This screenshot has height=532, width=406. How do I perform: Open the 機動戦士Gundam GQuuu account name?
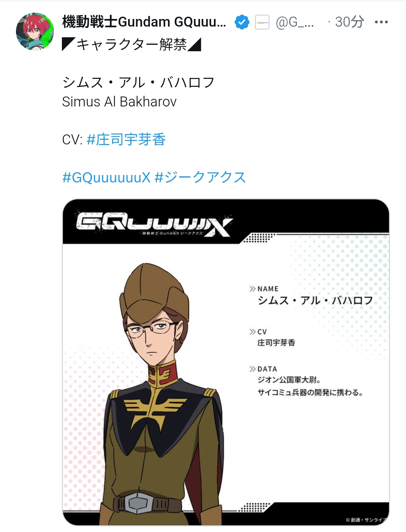pyautogui.click(x=144, y=22)
